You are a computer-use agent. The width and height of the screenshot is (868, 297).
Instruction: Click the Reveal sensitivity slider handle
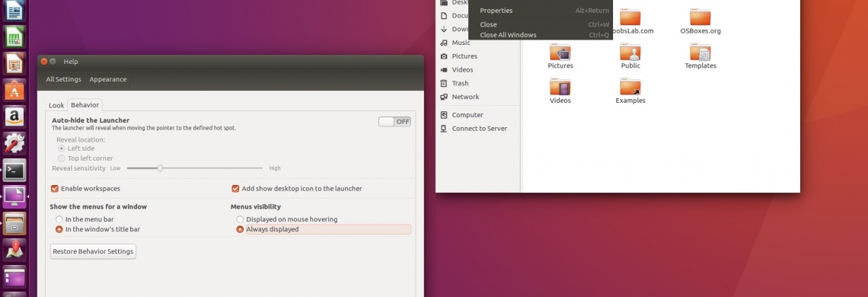[x=160, y=168]
